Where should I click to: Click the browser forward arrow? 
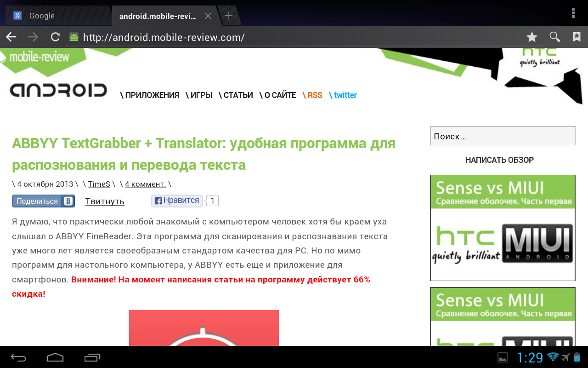point(33,37)
